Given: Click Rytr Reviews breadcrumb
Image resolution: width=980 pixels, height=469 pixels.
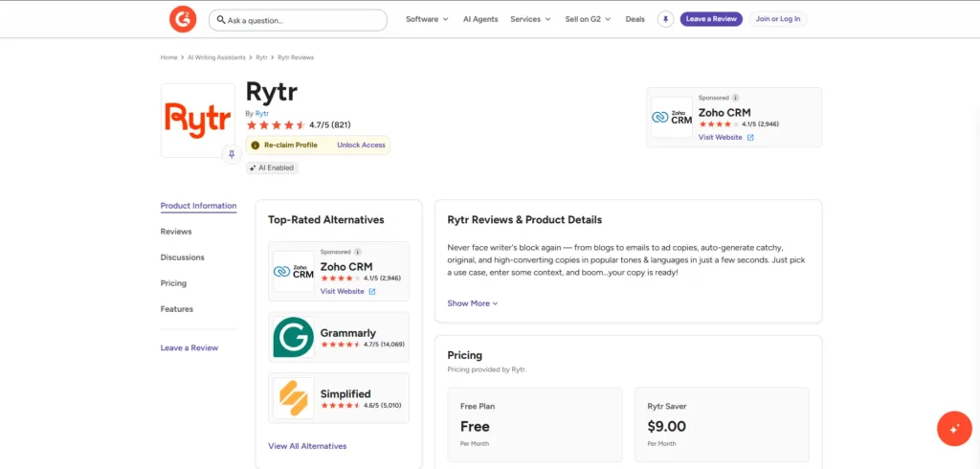Looking at the screenshot, I should 296,57.
